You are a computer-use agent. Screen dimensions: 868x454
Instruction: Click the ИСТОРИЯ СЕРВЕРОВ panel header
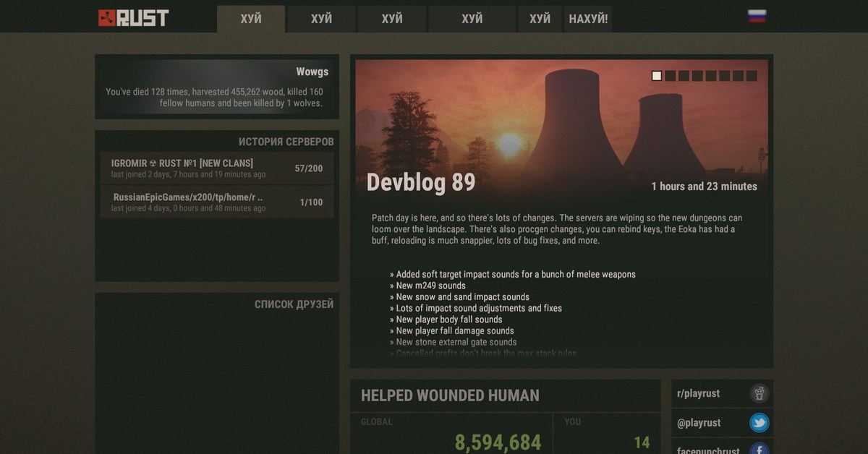click(286, 142)
